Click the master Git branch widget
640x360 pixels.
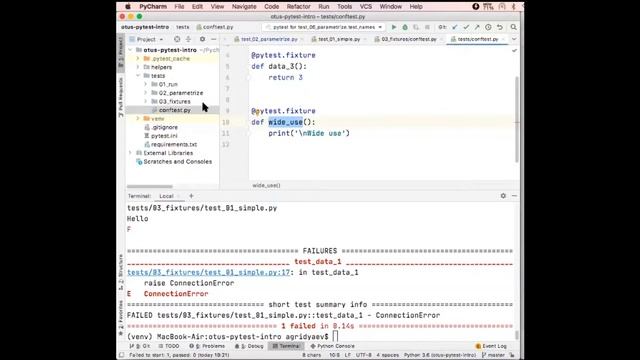click(494, 355)
